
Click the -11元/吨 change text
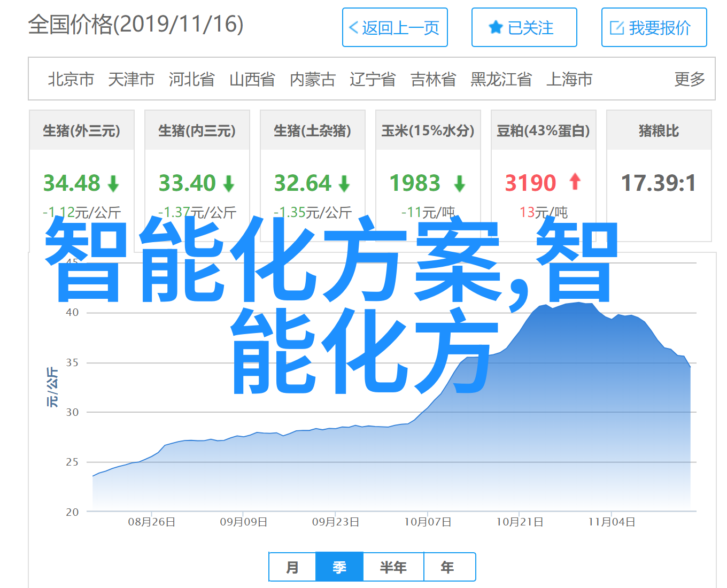pos(428,213)
